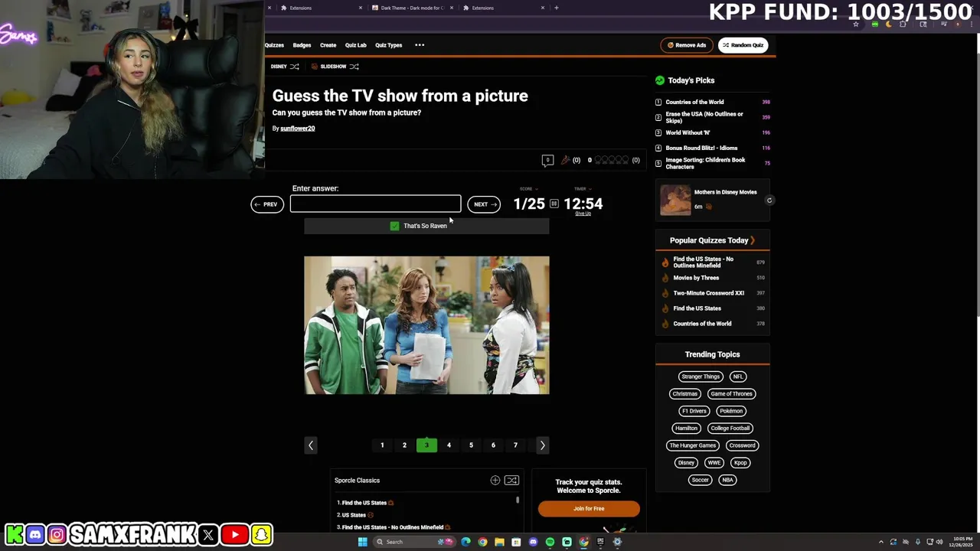Viewport: 980px width, 551px height.
Task: Jump to slide 1
Action: click(x=382, y=445)
